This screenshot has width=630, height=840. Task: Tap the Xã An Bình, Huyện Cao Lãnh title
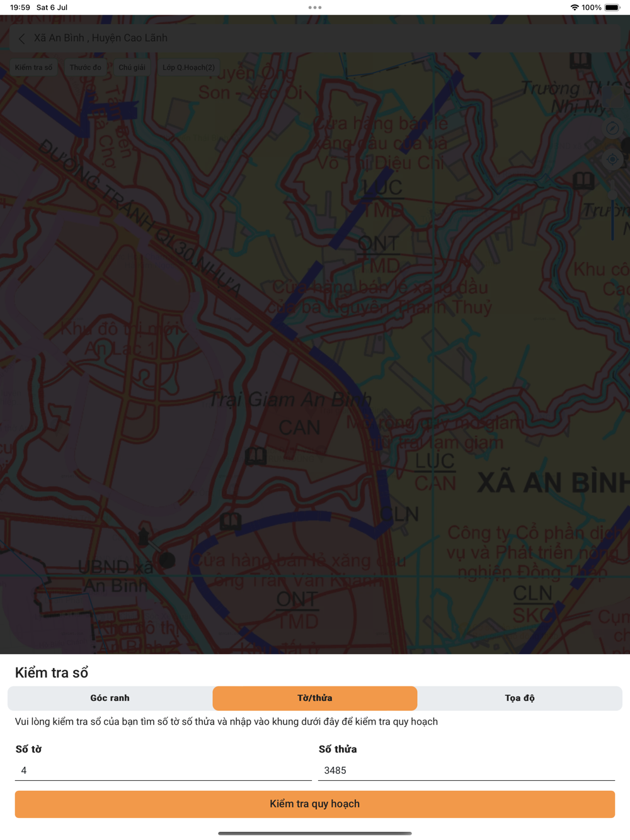(101, 38)
